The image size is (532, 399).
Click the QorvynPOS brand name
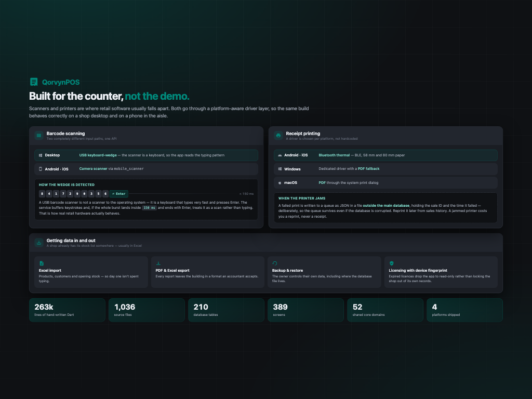pyautogui.click(x=61, y=82)
